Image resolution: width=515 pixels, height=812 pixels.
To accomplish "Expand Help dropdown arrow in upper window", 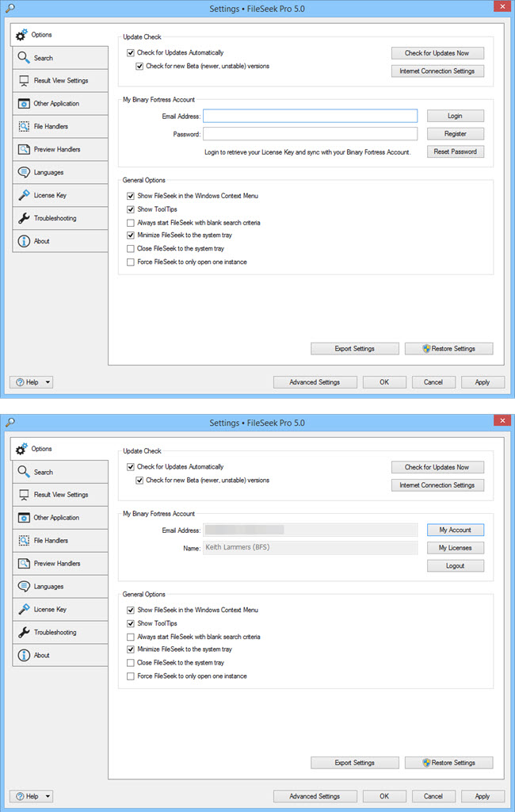I will pos(48,382).
